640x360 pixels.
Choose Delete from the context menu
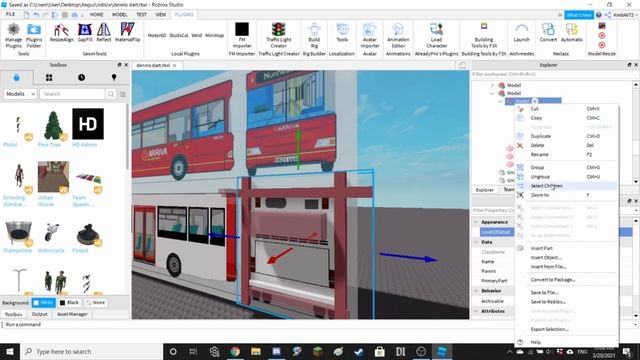[x=567, y=145]
